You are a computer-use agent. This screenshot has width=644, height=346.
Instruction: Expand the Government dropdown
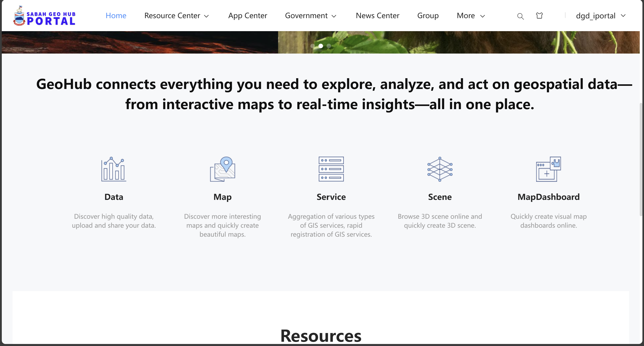pos(310,15)
